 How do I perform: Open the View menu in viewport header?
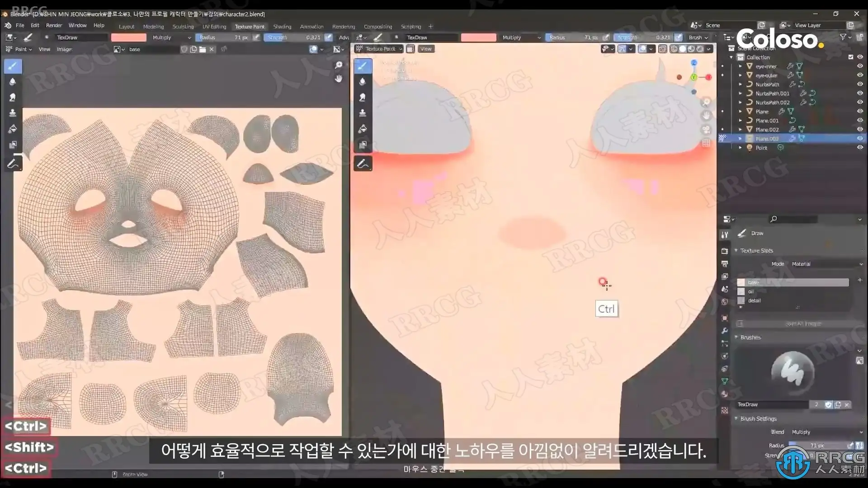coord(426,49)
